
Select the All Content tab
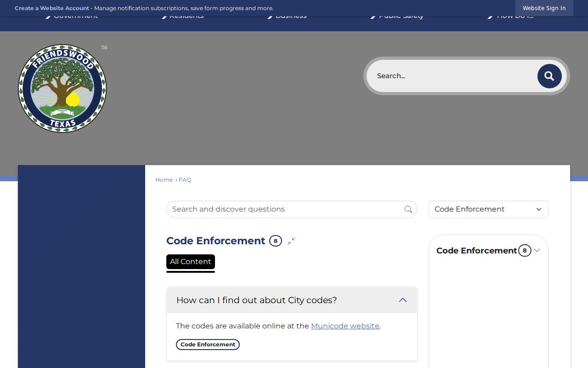[x=191, y=262]
